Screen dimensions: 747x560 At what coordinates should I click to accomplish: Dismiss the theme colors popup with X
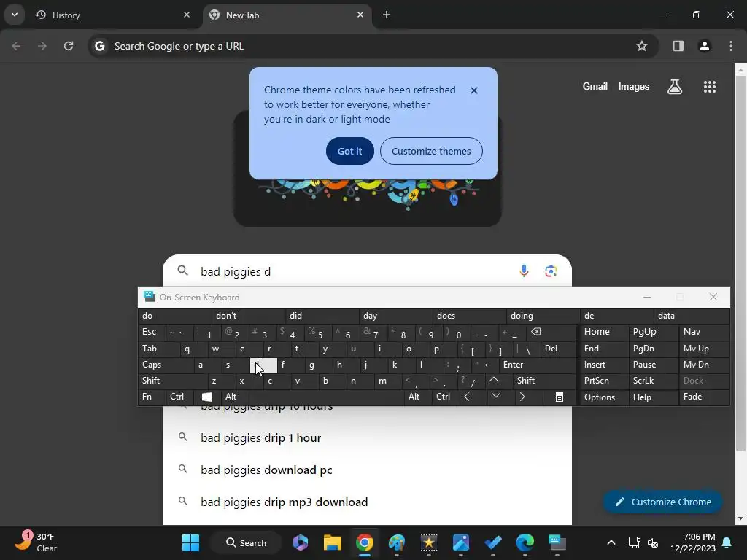pyautogui.click(x=474, y=90)
